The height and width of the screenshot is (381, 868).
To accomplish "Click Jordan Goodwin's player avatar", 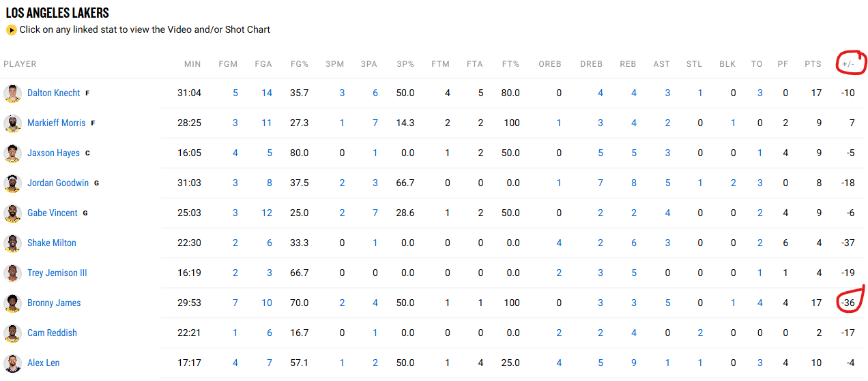I will coord(12,183).
